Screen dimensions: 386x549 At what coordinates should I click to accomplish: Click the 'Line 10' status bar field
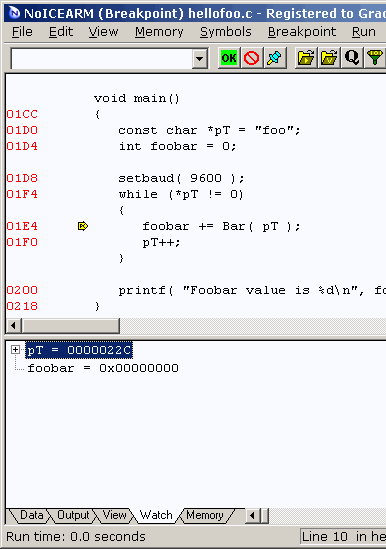tap(343, 536)
